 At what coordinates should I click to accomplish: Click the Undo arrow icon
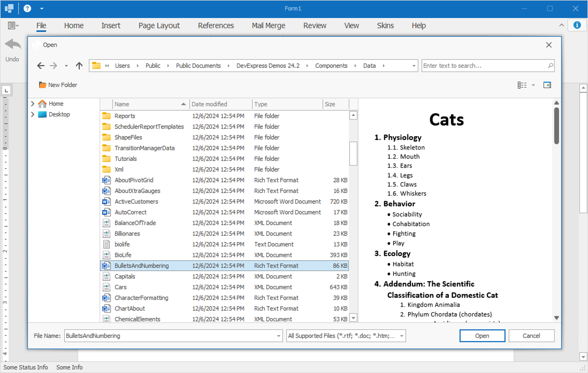point(13,44)
